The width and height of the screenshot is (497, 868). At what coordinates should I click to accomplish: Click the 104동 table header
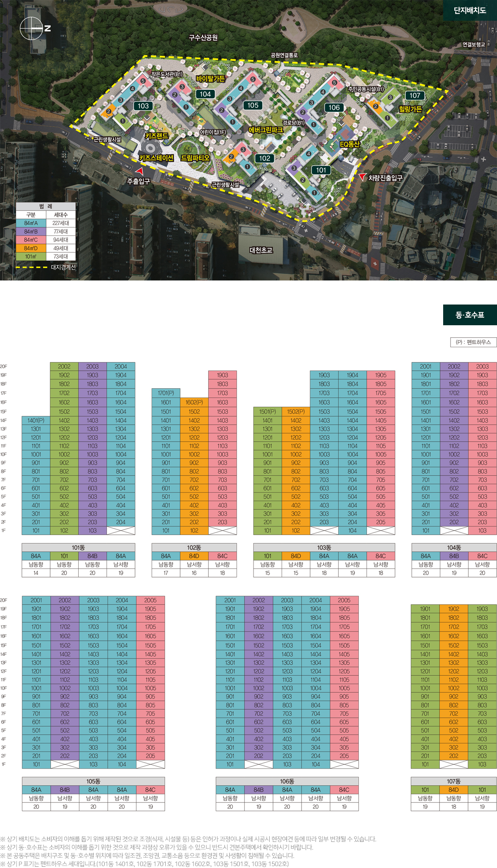point(454,547)
